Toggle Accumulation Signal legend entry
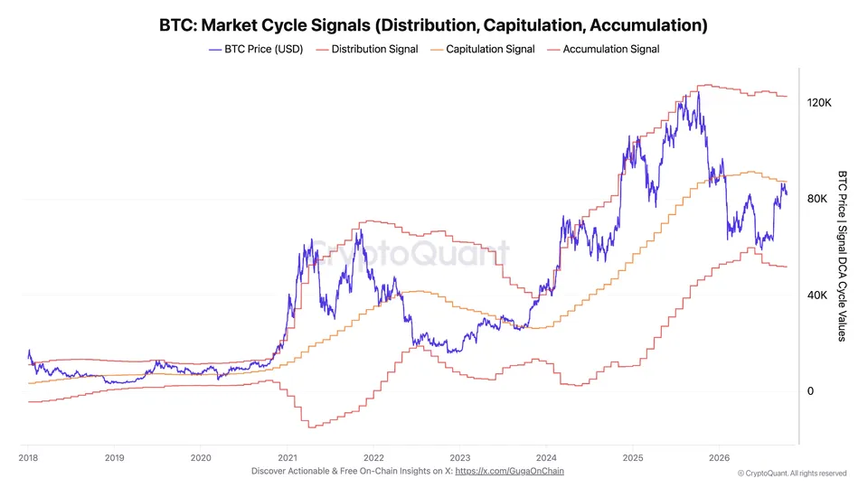This screenshot has height=488, width=868. 603,49
